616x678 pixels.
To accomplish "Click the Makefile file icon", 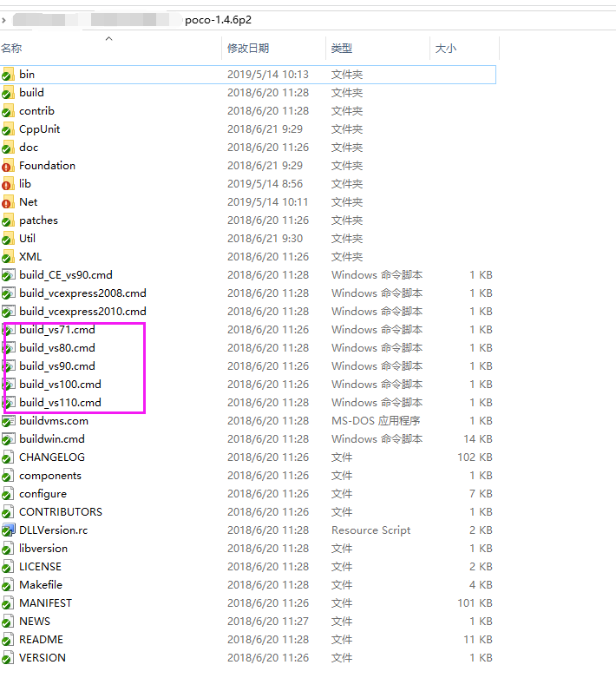I will click(x=8, y=585).
